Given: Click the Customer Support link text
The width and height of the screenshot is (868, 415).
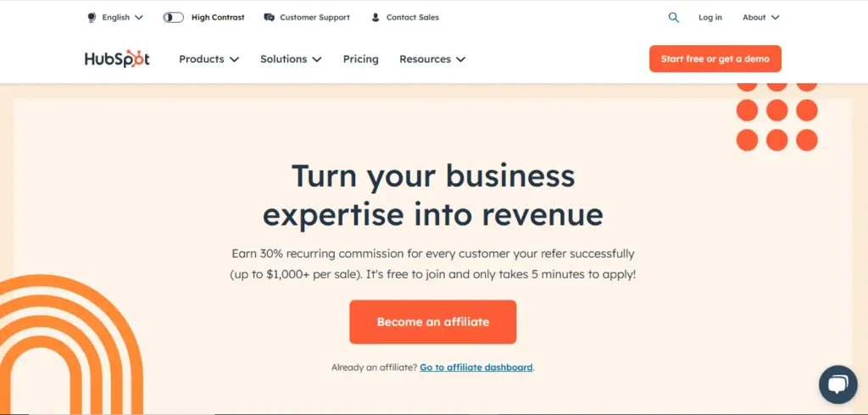Looking at the screenshot, I should [314, 17].
